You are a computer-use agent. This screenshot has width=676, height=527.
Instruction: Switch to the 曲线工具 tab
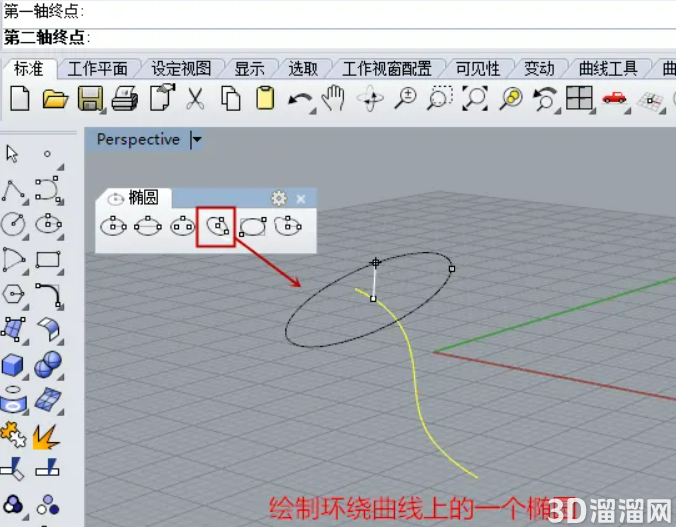click(607, 69)
